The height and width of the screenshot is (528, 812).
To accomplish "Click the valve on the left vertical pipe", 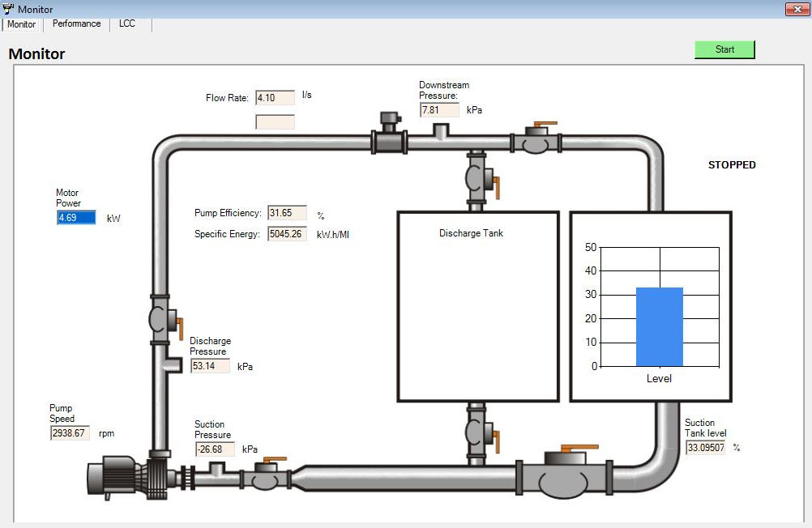I will point(160,319).
